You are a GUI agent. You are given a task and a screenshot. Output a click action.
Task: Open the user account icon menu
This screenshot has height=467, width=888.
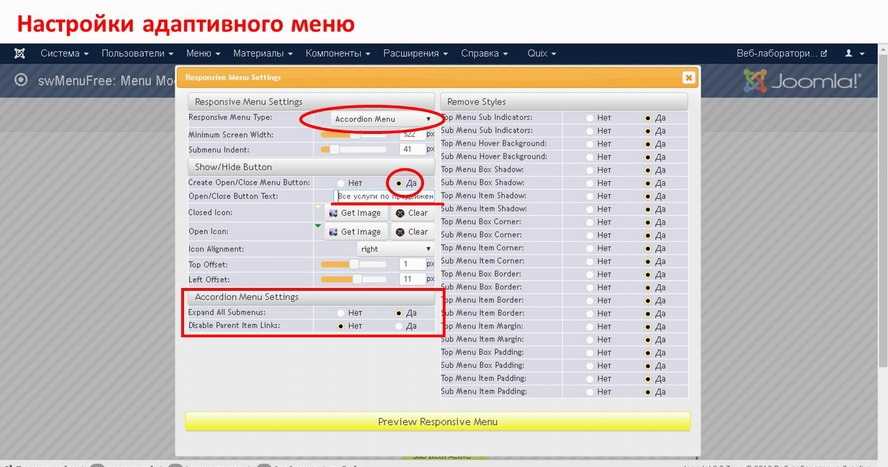pyautogui.click(x=853, y=52)
